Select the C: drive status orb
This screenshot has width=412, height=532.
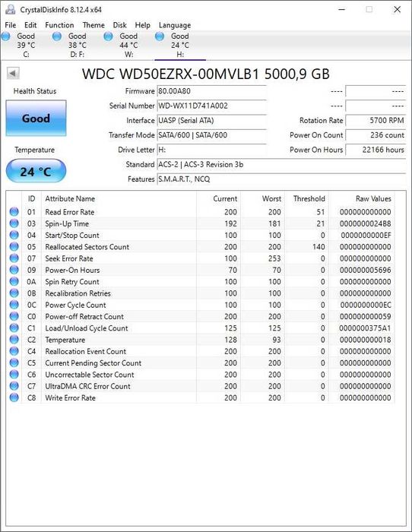[x=6, y=36]
